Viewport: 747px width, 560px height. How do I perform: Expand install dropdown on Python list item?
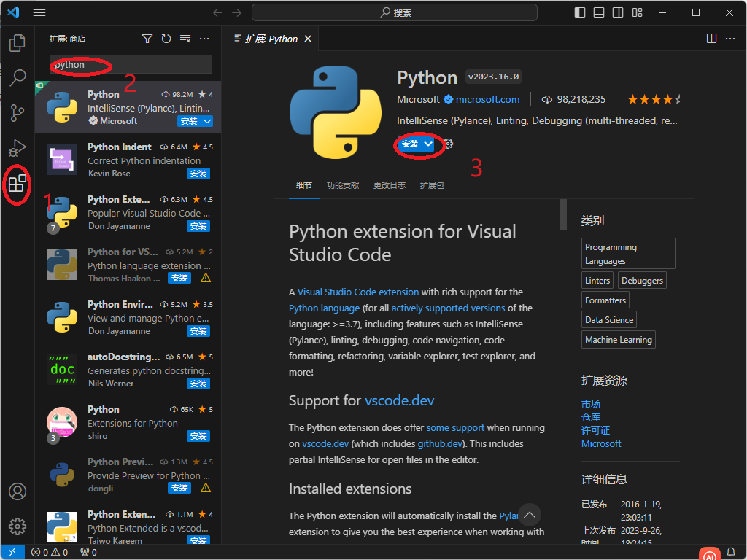tap(207, 121)
